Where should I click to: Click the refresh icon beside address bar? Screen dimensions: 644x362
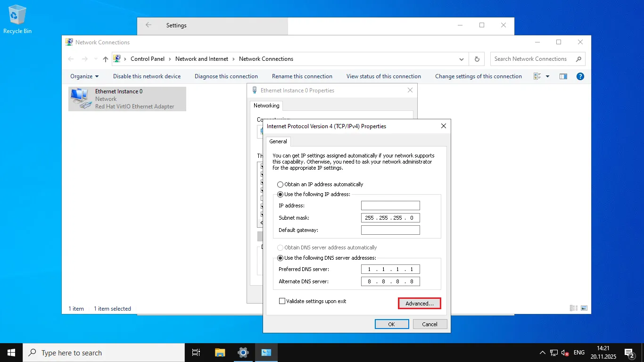pos(477,59)
